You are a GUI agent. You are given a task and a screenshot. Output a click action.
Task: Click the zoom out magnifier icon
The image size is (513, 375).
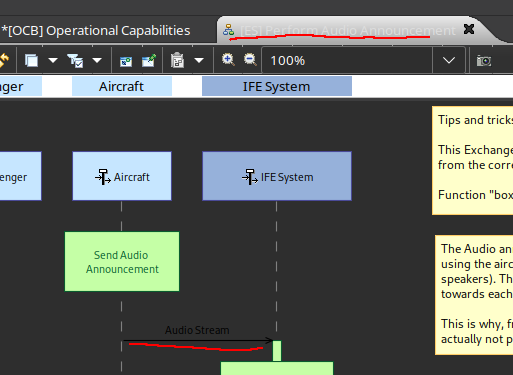(250, 60)
